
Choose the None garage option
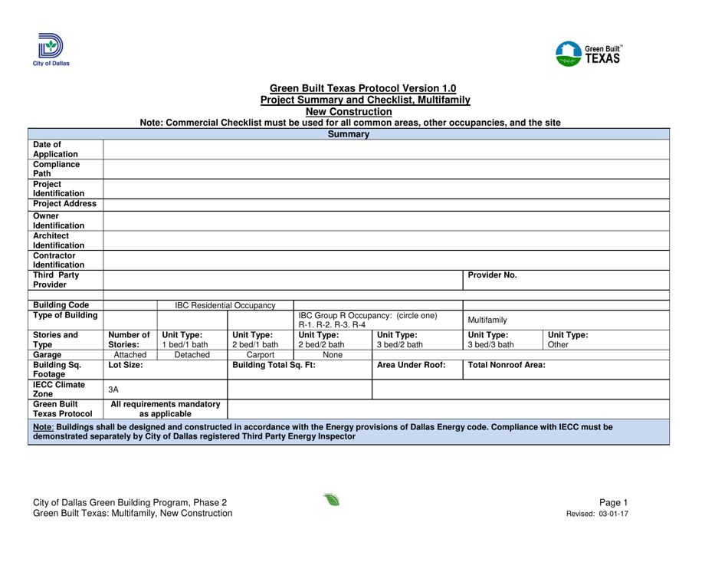click(333, 355)
